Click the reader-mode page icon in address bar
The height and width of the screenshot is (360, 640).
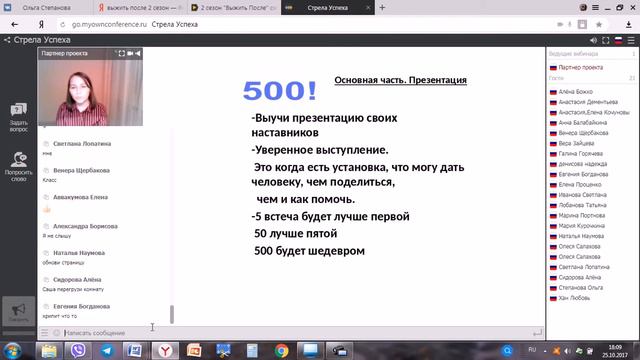(x=582, y=24)
